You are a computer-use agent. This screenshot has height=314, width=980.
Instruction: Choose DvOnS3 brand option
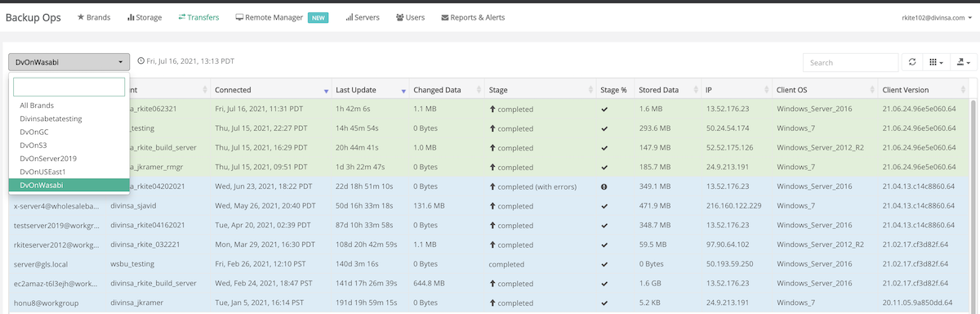point(69,145)
